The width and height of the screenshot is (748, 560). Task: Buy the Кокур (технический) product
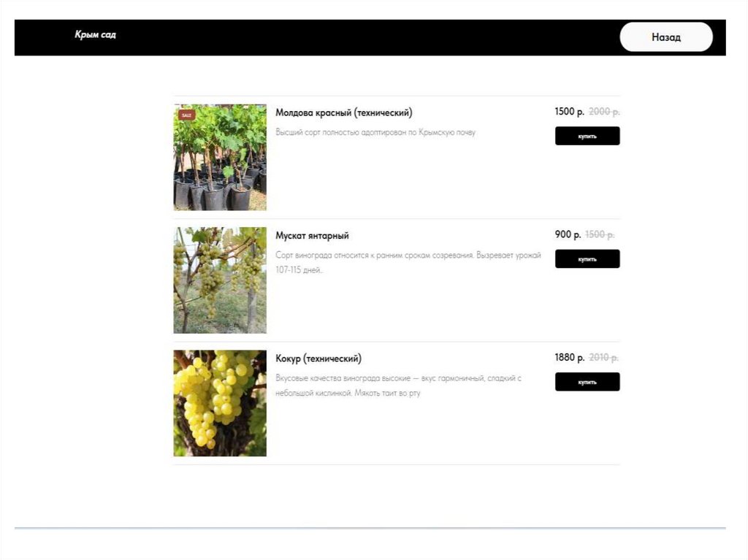(x=587, y=382)
